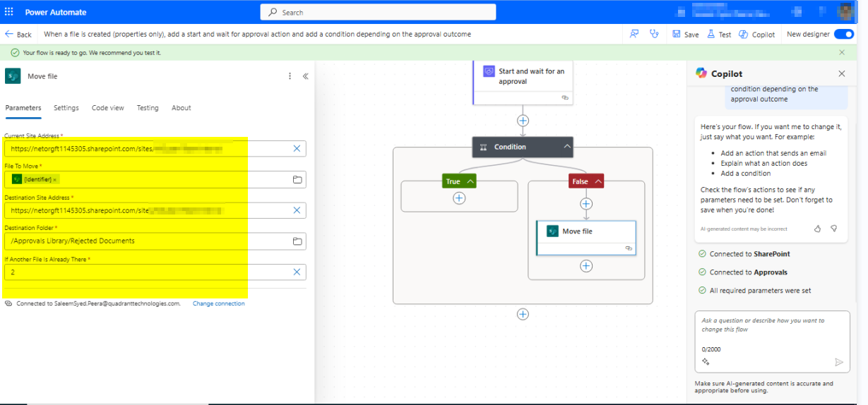Clear the Destination Site Address field
868x405 pixels.
pyautogui.click(x=297, y=210)
